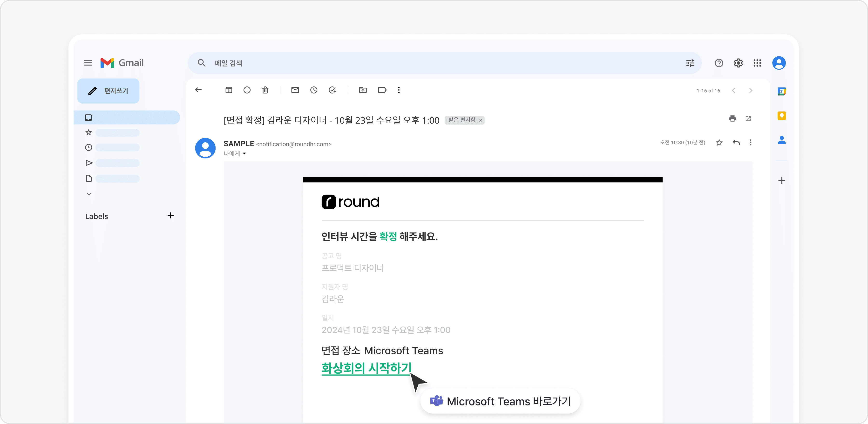Mark the email as unread

pos(295,90)
